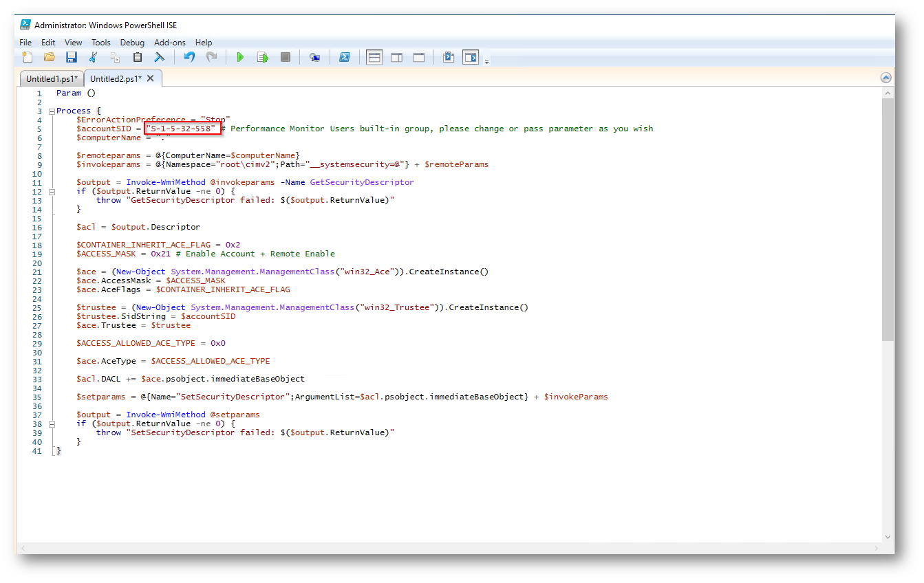
Task: Click $acl.DACL on line 33
Action: (x=98, y=379)
